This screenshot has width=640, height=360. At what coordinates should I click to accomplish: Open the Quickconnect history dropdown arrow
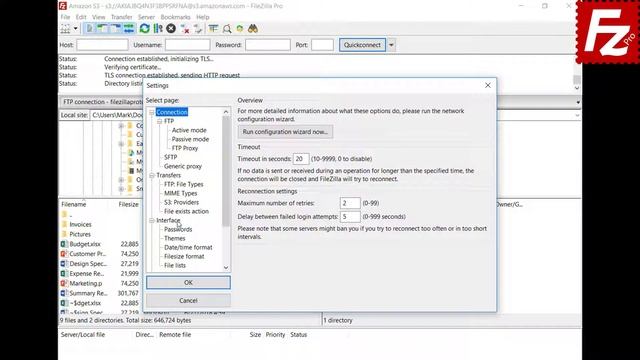pos(391,45)
